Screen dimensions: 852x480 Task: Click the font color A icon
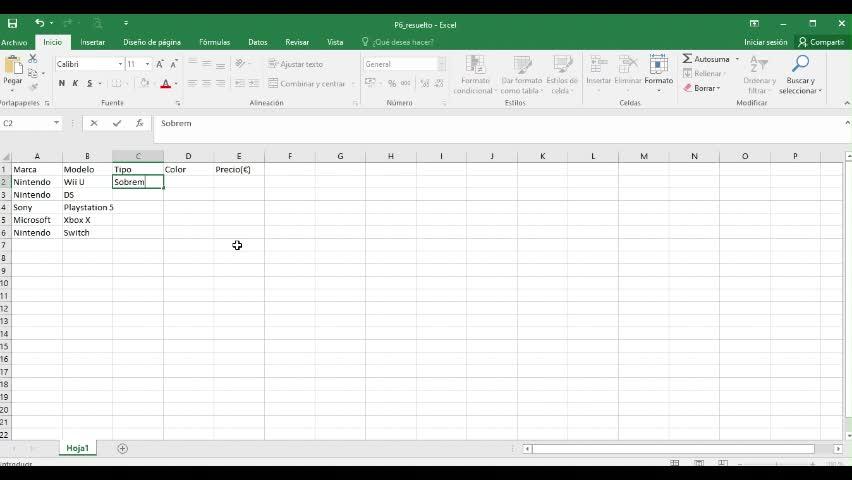pyautogui.click(x=166, y=83)
